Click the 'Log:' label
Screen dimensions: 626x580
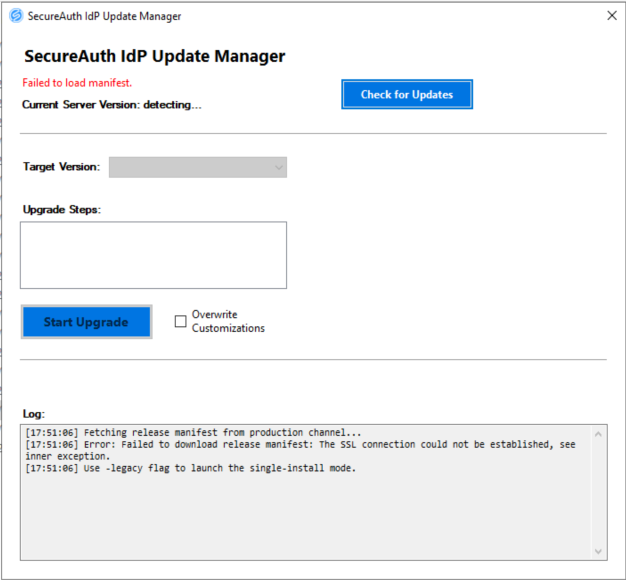[34, 414]
